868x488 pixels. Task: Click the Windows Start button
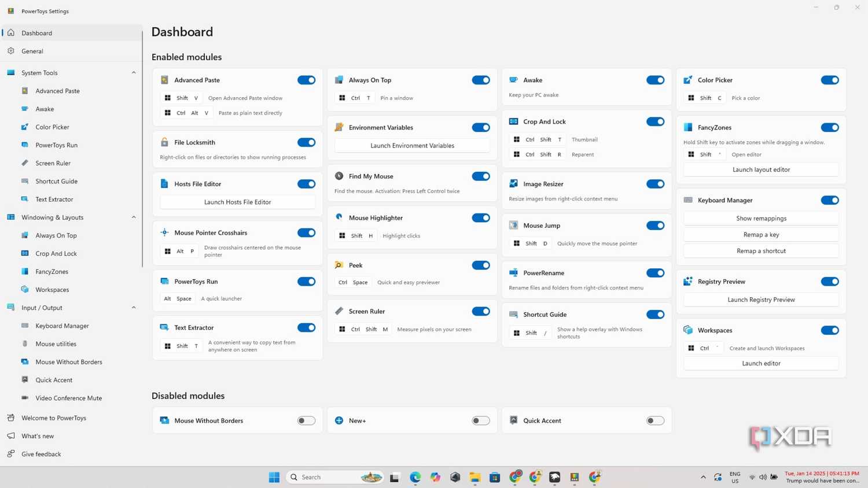click(x=274, y=477)
